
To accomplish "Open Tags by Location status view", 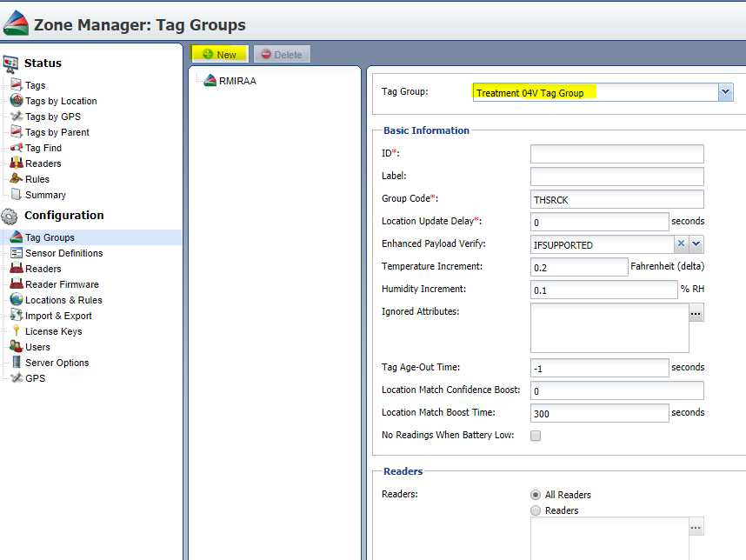I will point(61,100).
